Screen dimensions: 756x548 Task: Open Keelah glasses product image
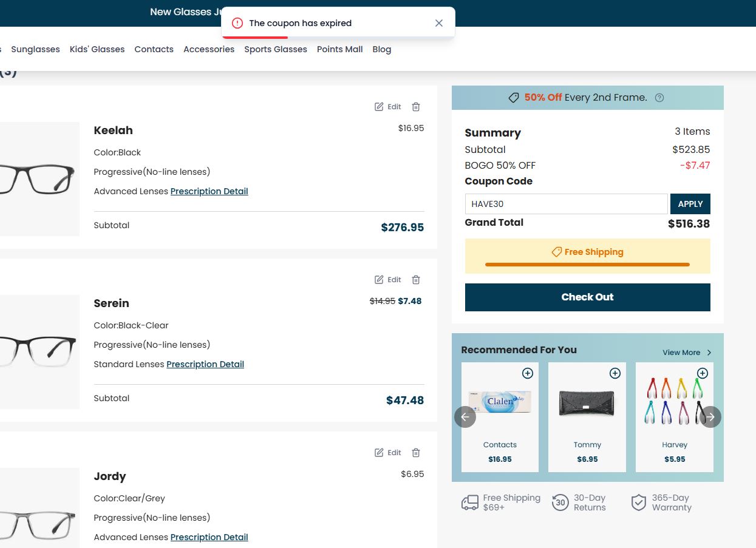click(x=39, y=179)
